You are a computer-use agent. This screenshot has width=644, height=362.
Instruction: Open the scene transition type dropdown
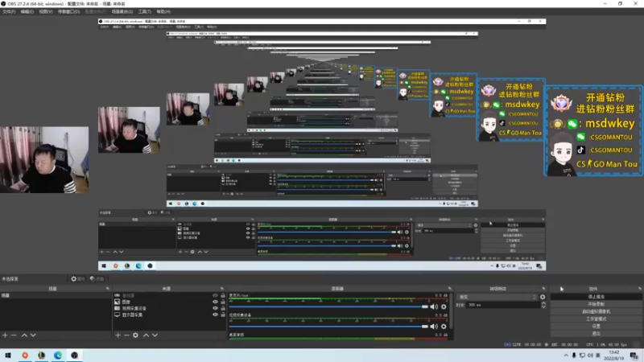(497, 297)
